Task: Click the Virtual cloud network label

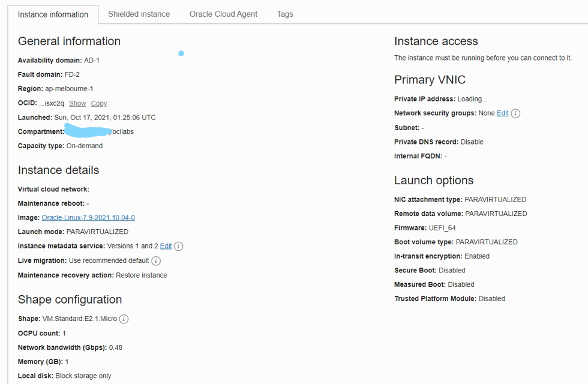Action: click(53, 190)
